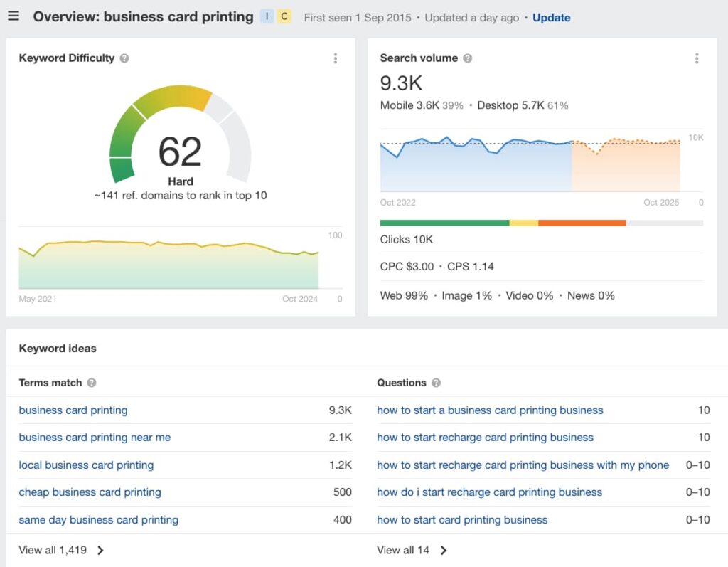The image size is (728, 567).
Task: Open 'same day business card printing' keyword
Action: click(98, 519)
